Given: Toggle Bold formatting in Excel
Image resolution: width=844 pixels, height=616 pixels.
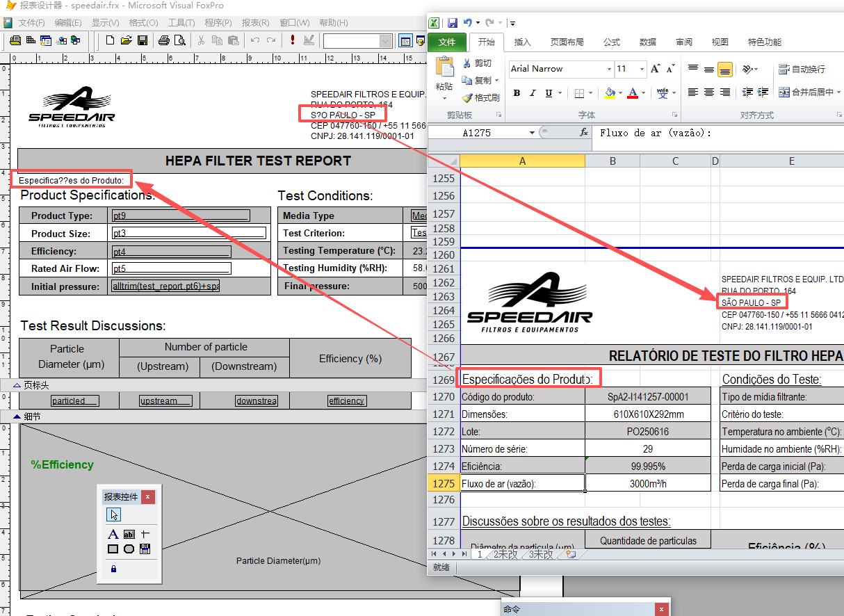Looking at the screenshot, I should (517, 92).
